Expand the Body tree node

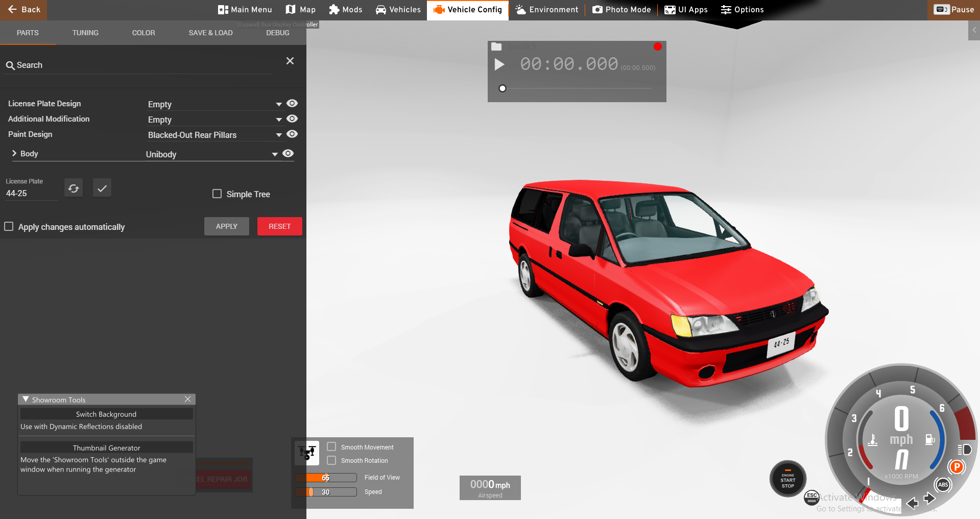(x=14, y=153)
